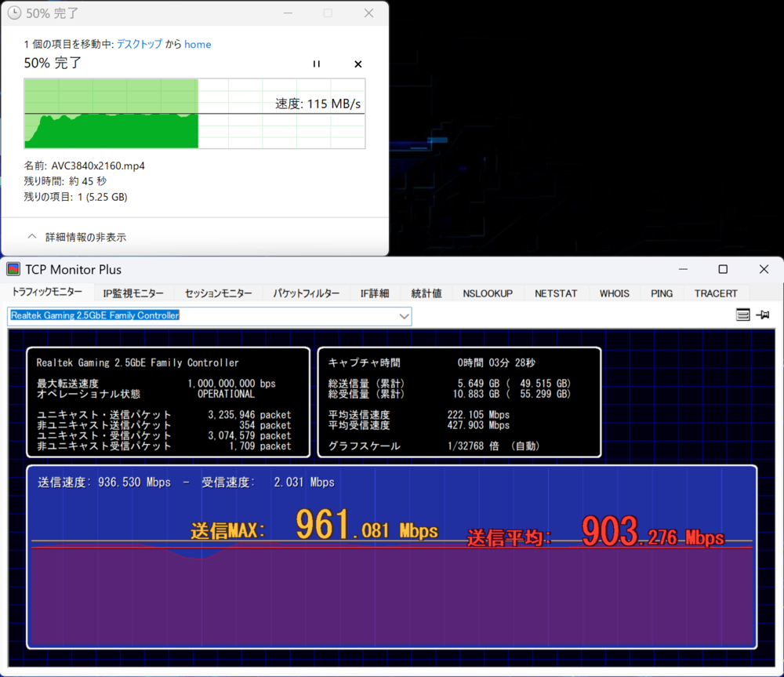Click the pin window icon
The height and width of the screenshot is (677, 784).
click(763, 315)
